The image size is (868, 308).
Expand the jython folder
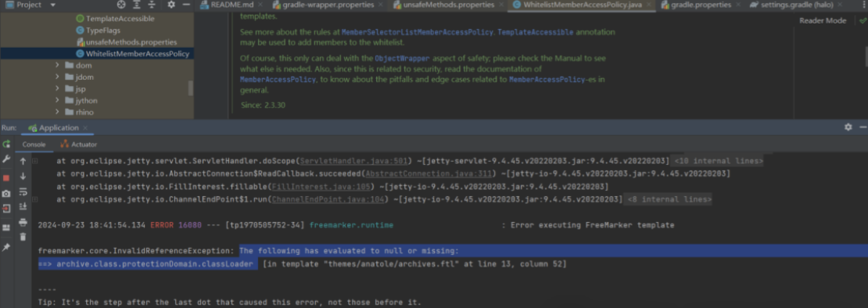(57, 101)
